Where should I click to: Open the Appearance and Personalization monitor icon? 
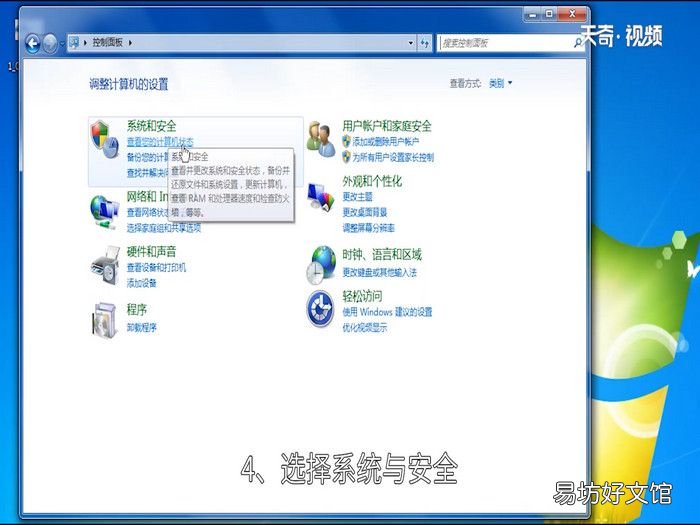(x=321, y=196)
